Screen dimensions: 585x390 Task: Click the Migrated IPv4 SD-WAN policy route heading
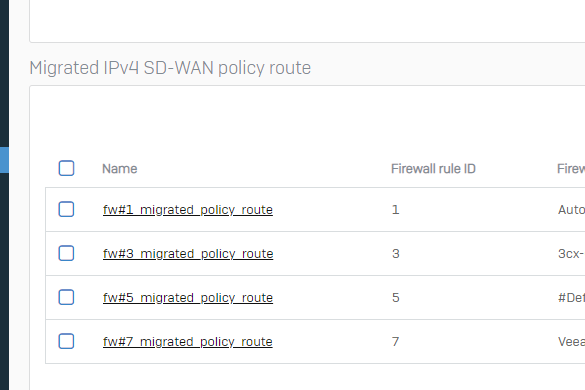pyautogui.click(x=170, y=68)
